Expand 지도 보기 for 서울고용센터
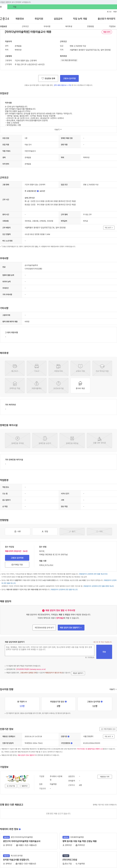Screen dimensions: 117x868 109,736
